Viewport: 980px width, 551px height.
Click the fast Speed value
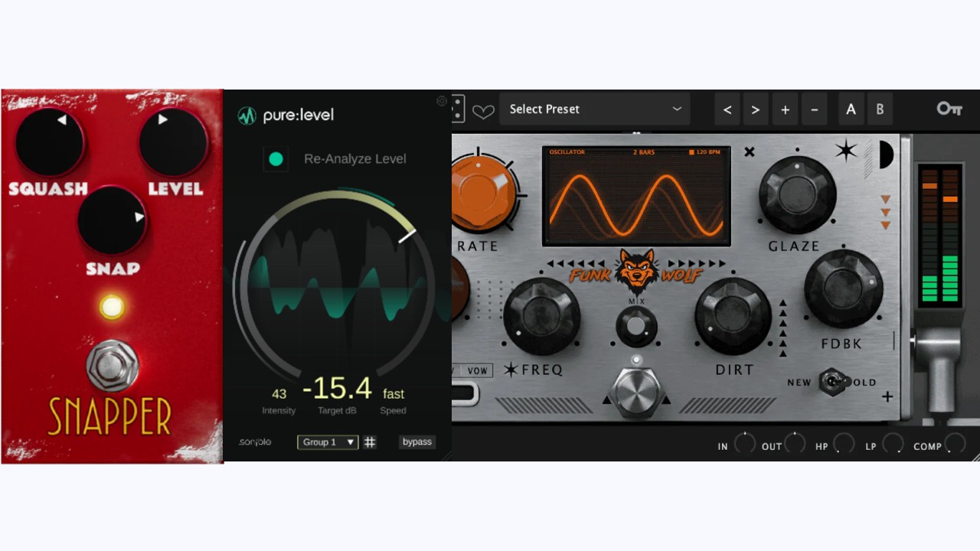pyautogui.click(x=394, y=394)
